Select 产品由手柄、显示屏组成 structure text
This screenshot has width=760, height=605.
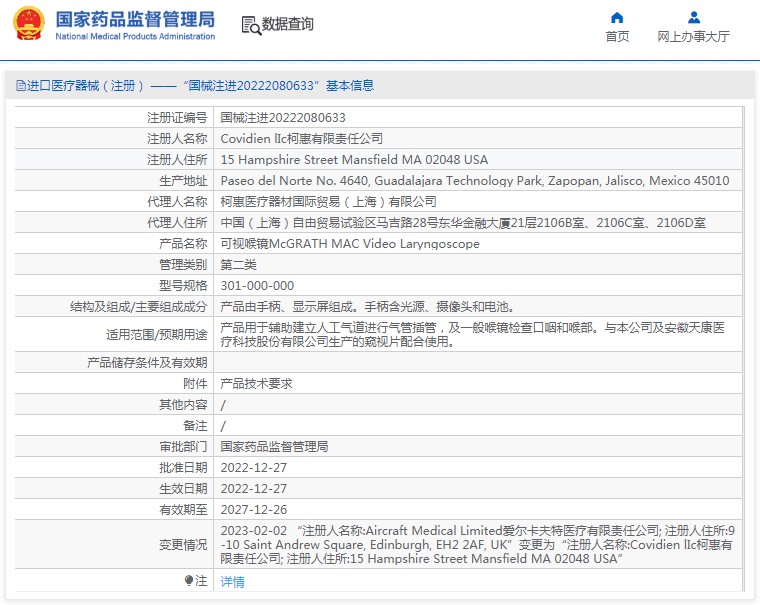point(367,306)
